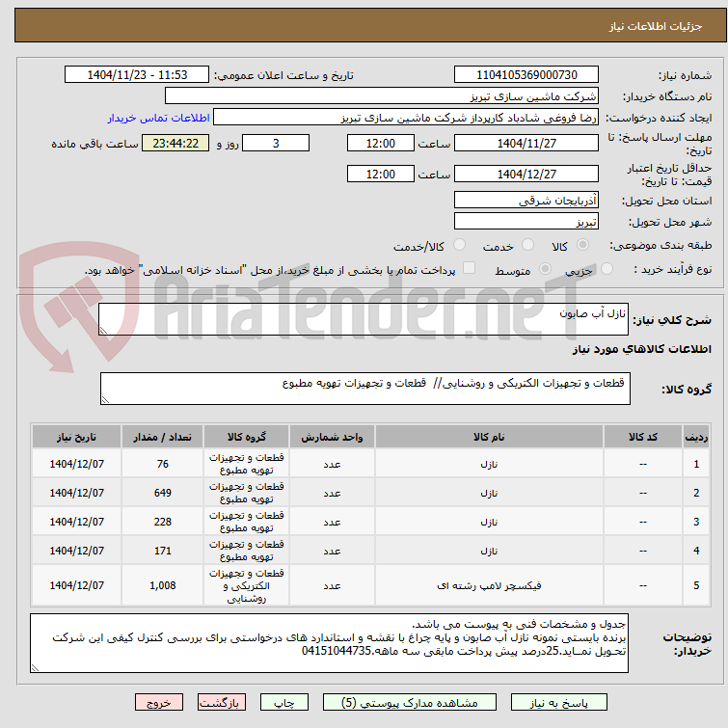Select the جزیی purchase type radio
Viewport: 728px width, 728px height.
[607, 269]
